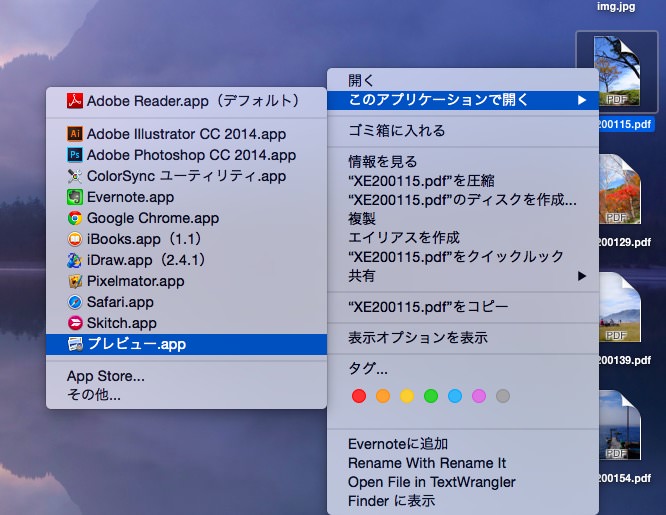Image resolution: width=666 pixels, height=515 pixels.
Task: Select the PDF thumbnail above 200154.pdf
Action: pos(620,425)
